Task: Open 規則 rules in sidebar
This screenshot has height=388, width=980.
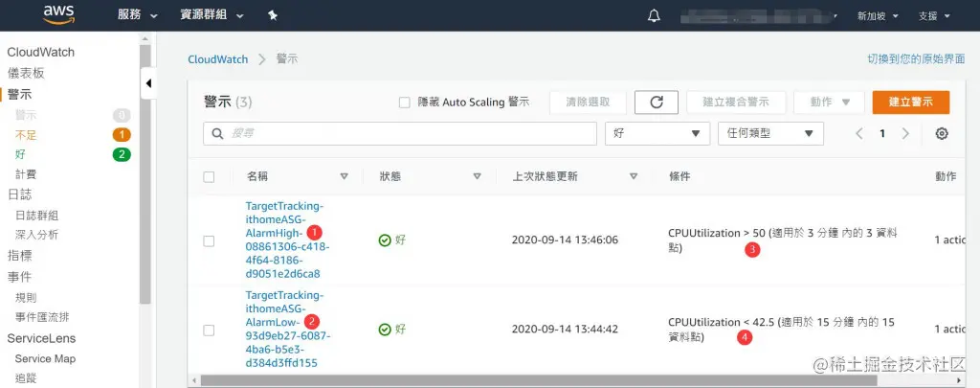Action: pos(26,297)
